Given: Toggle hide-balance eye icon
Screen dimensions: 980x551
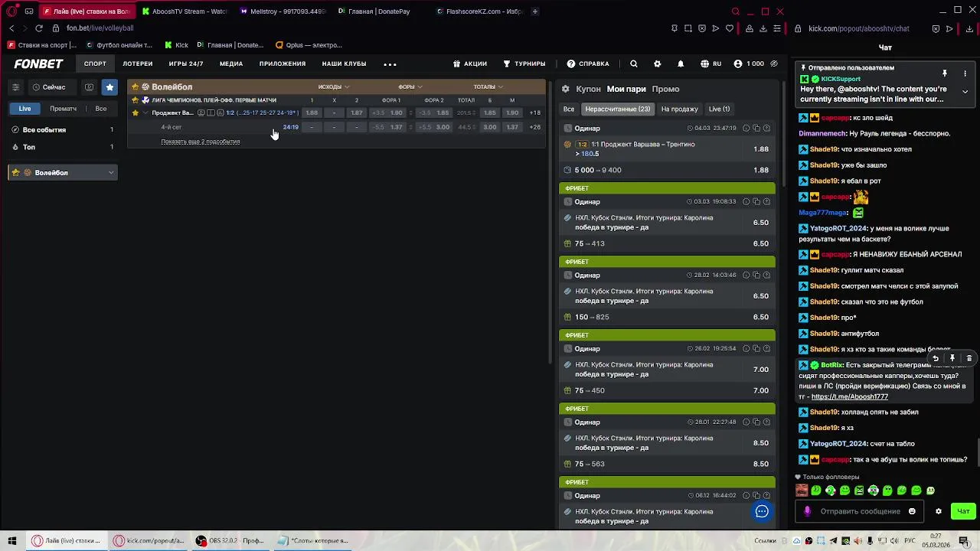Looking at the screenshot, I should [774, 64].
